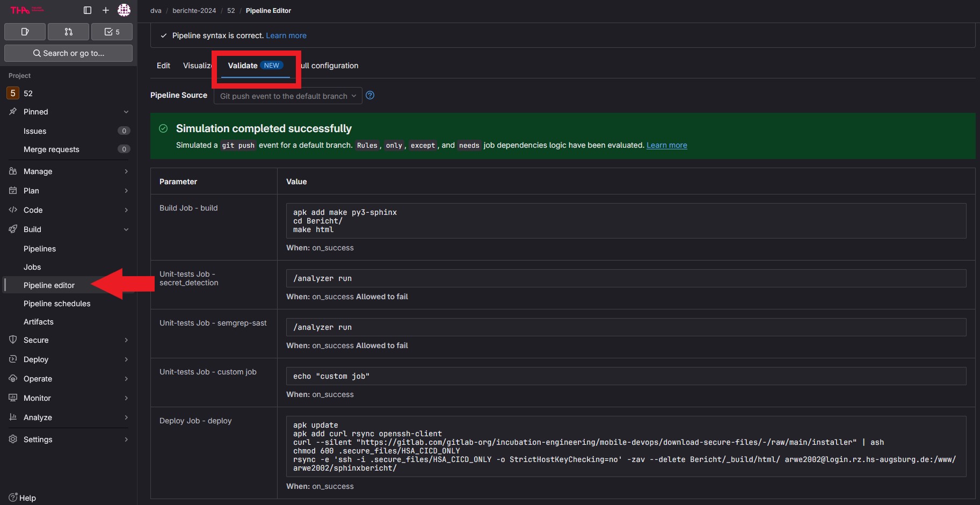Click the Help question mark icon

(x=13, y=497)
